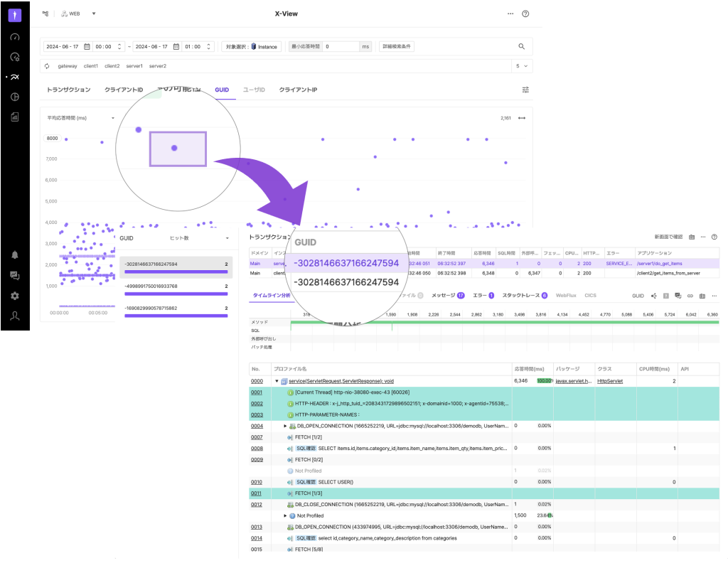Image resolution: width=728 pixels, height=573 pixels.
Task: Open the help question mark icon at top
Action: 525,14
